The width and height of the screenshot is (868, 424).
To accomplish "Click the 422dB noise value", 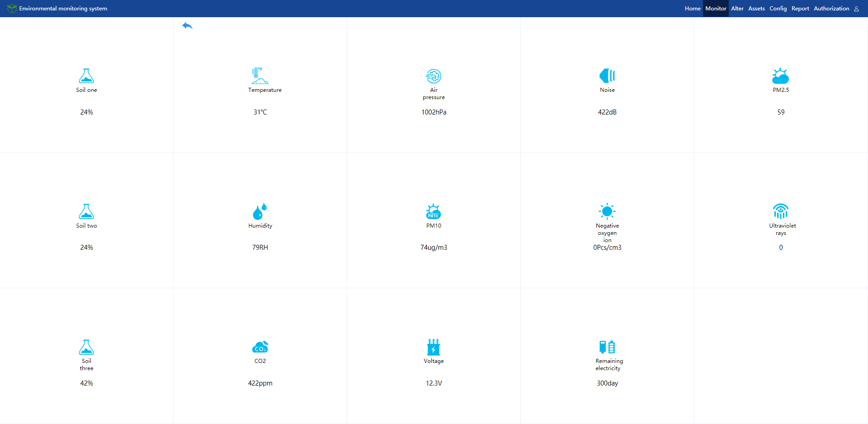I will pos(607,112).
